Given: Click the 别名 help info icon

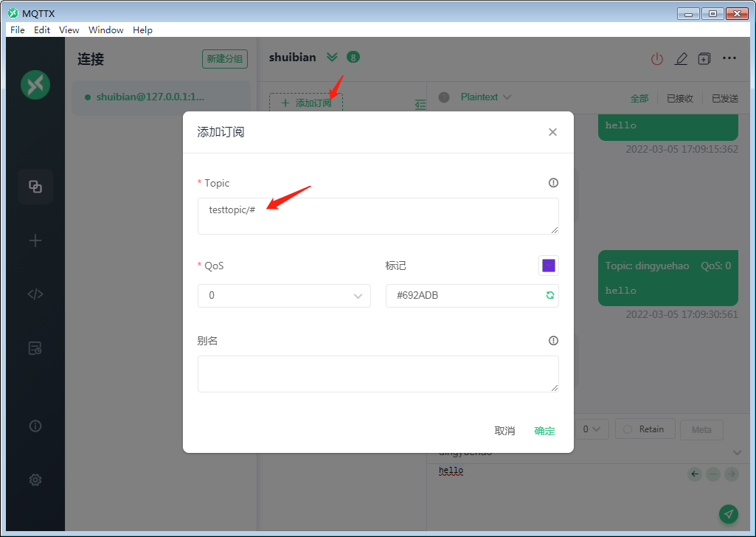Looking at the screenshot, I should point(553,341).
